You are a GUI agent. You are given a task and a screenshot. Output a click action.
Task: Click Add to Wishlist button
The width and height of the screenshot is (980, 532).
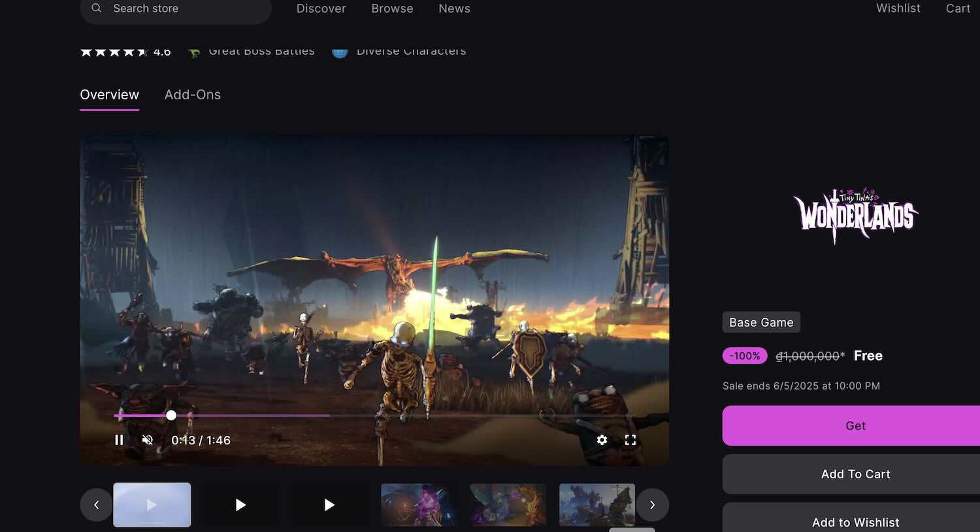tap(851, 518)
